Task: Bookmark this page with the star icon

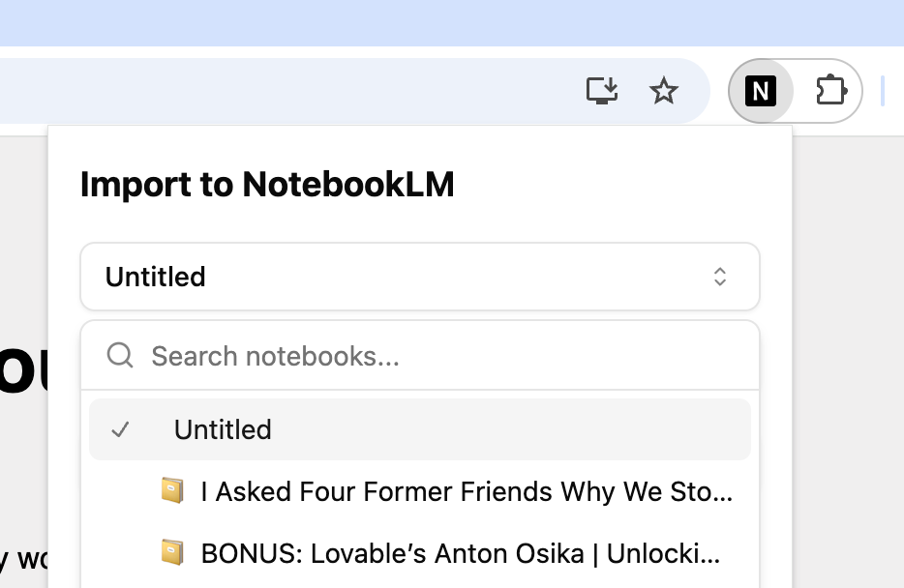Action: 664,91
